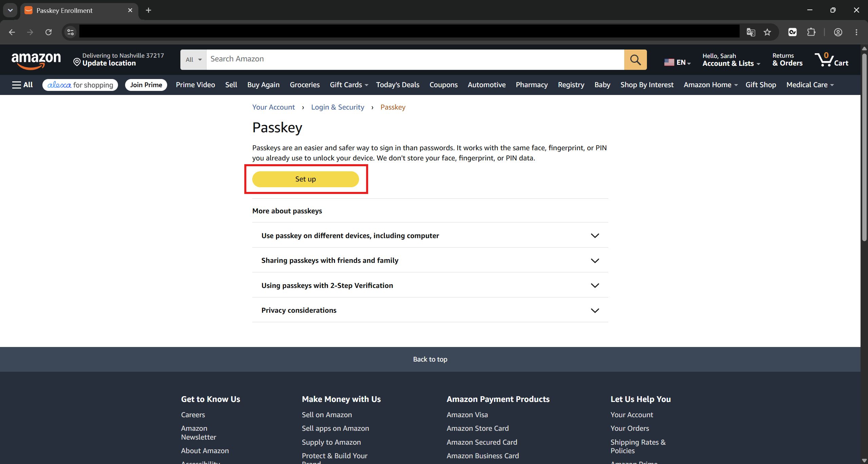Open Today's Deals
868x464 pixels.
(x=397, y=85)
